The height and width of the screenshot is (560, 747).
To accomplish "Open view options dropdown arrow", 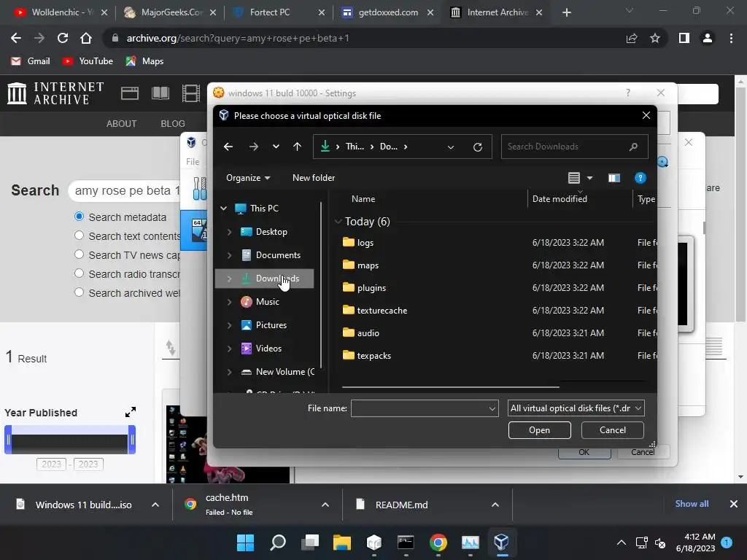I will [589, 178].
